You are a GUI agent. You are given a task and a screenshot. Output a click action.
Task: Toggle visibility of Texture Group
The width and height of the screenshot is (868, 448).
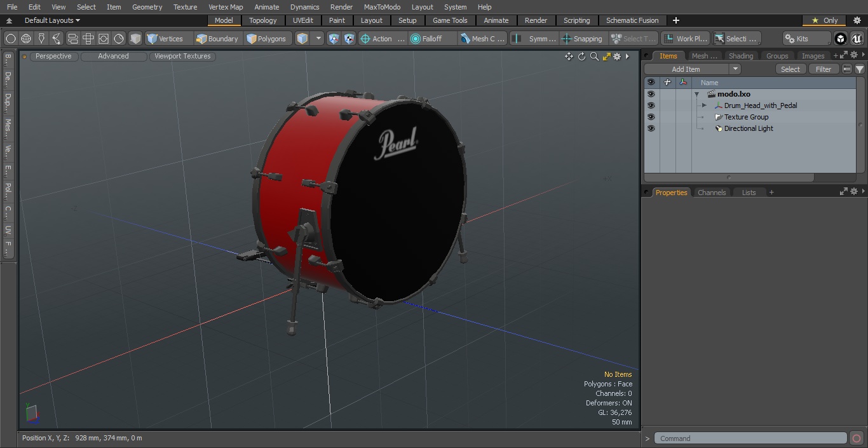pos(651,117)
